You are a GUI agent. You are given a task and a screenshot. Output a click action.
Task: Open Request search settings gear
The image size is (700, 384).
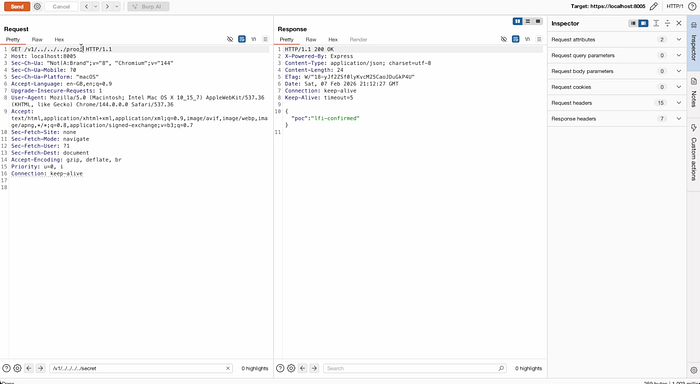coord(17,368)
